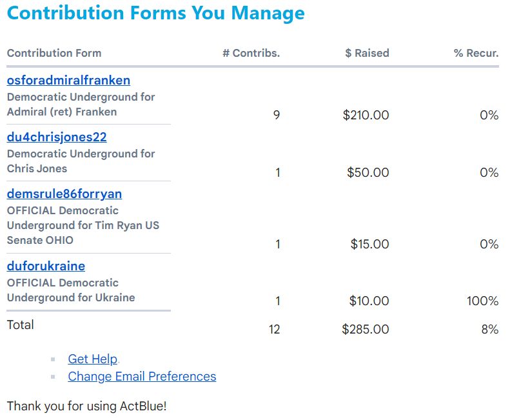Click the Democratic Underground for Chris Jones description

click(81, 161)
